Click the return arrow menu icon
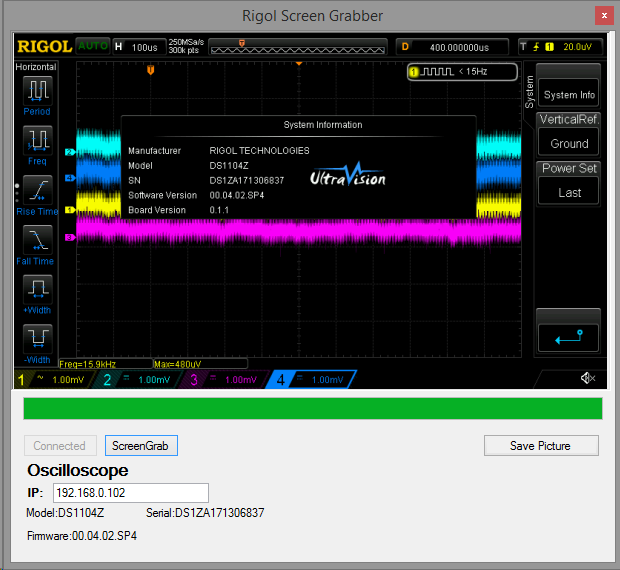Image resolution: width=620 pixels, height=570 pixels. click(x=569, y=338)
